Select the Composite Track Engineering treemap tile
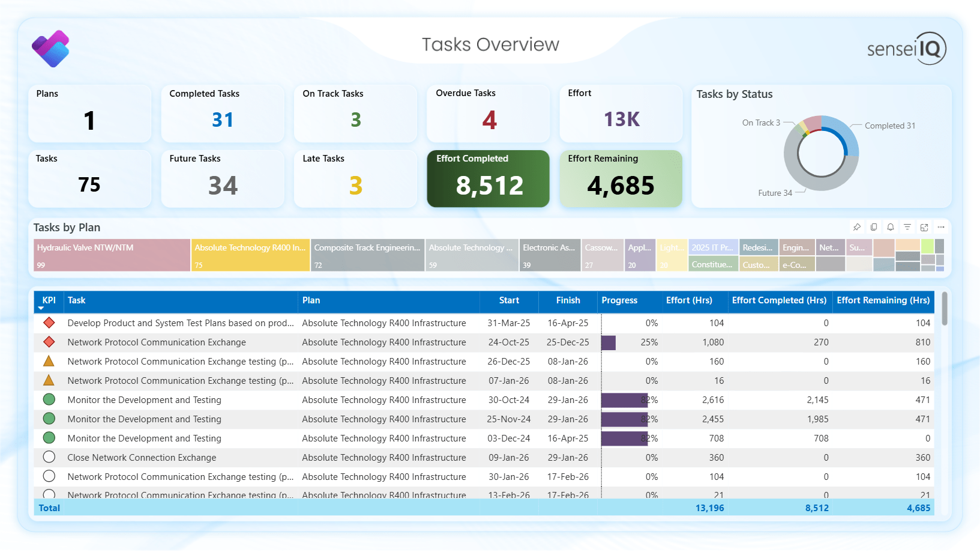Viewport: 980px width, 552px height. (367, 255)
